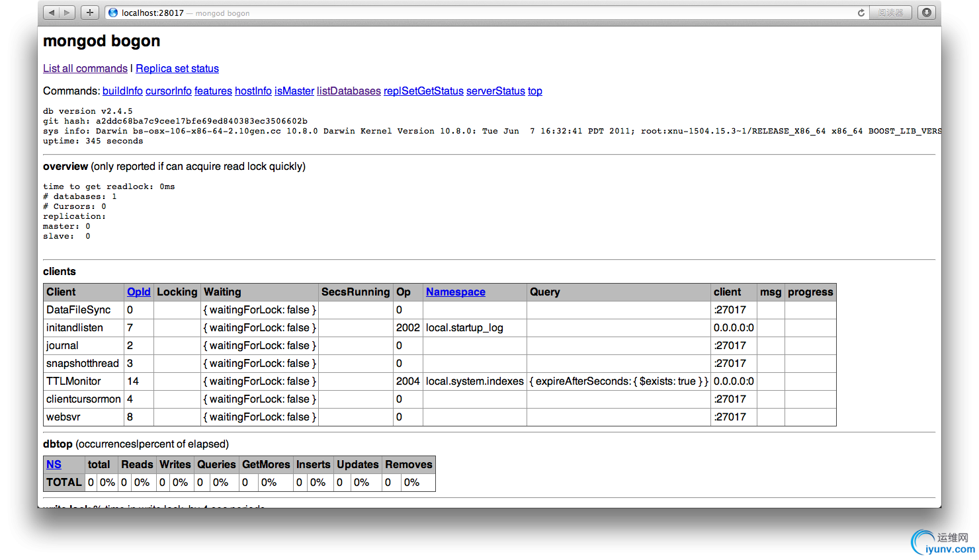
Task: Open the List all commands link
Action: click(x=85, y=68)
